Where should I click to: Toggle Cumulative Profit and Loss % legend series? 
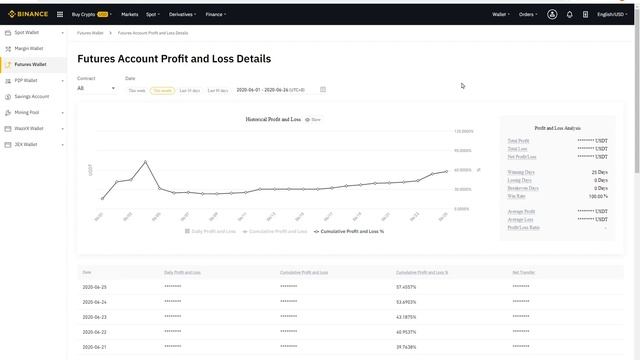(349, 231)
